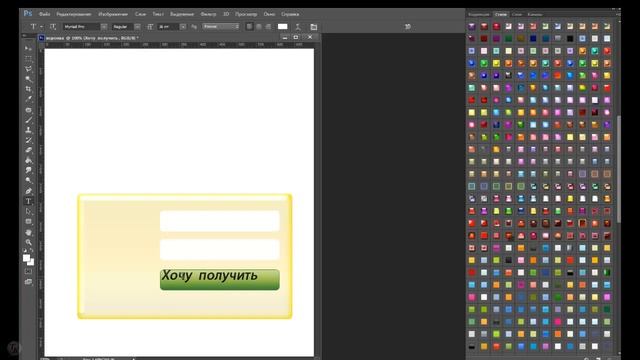Select the Smudge tool in the toolbox

28,170
